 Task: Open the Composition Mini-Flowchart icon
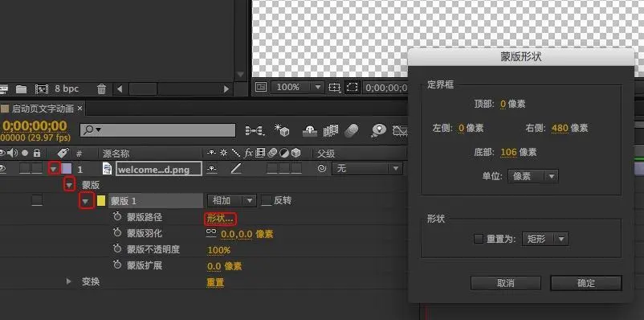(x=255, y=131)
